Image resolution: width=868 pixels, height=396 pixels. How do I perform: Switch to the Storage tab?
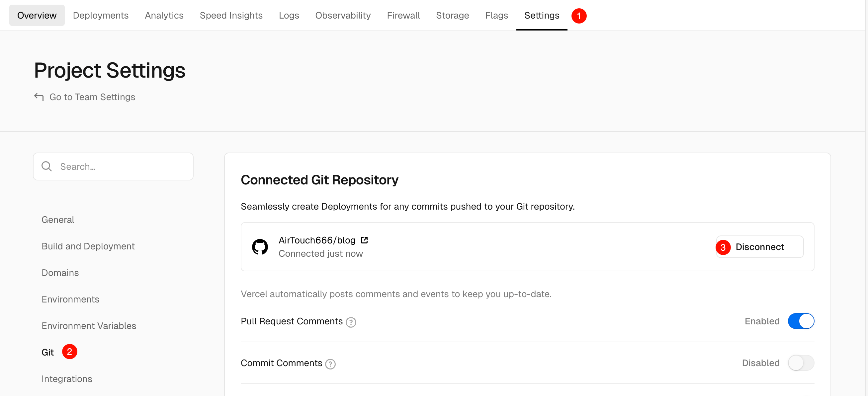pos(452,16)
